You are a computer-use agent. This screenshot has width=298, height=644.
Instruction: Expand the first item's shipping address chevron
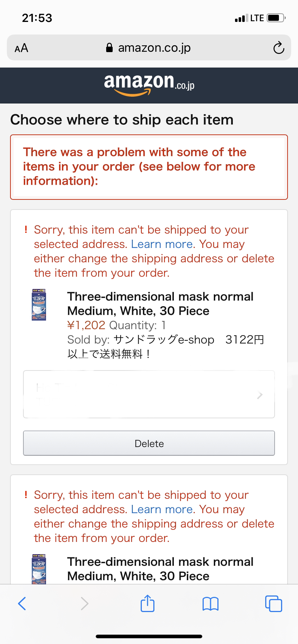(x=260, y=395)
